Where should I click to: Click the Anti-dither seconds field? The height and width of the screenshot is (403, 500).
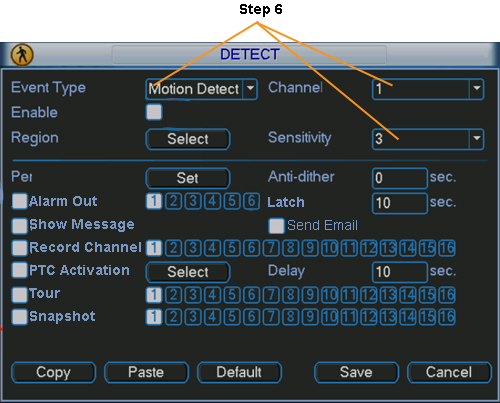pos(400,178)
